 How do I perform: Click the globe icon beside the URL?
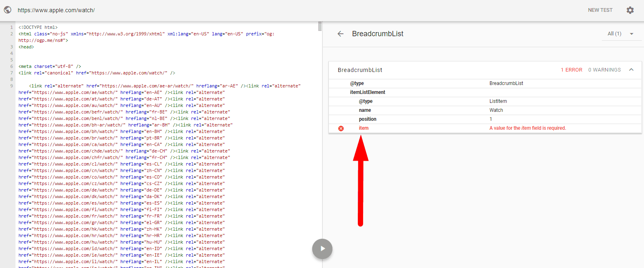tap(8, 10)
